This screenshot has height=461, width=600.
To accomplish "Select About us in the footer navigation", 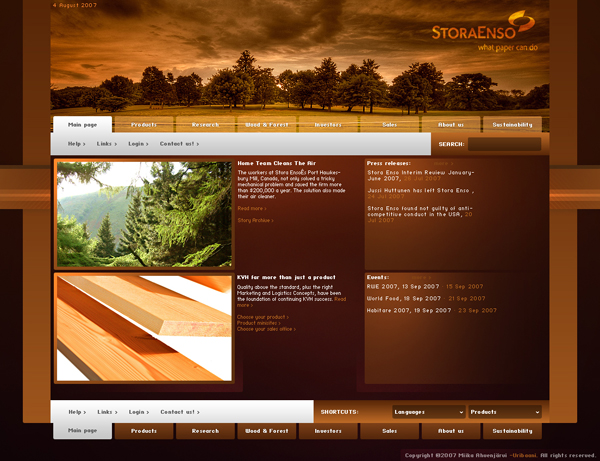I will coord(451,431).
